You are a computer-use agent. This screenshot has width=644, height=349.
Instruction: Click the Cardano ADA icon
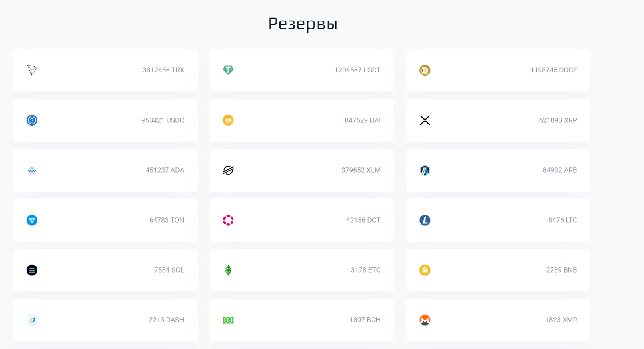(32, 170)
